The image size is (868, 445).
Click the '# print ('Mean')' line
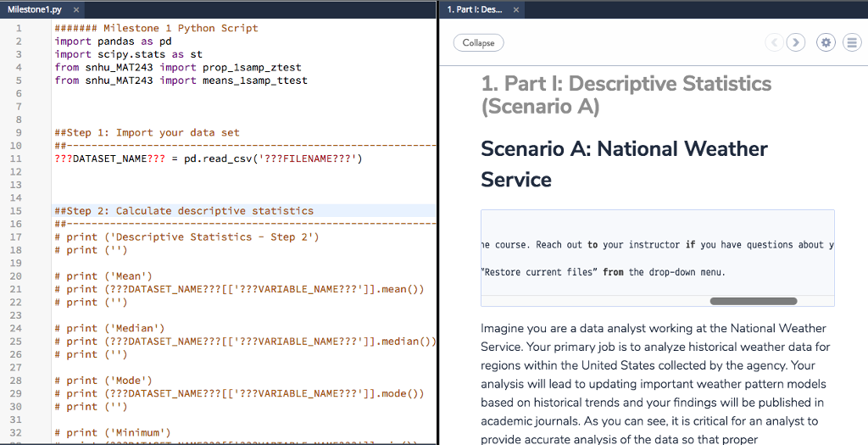[103, 276]
